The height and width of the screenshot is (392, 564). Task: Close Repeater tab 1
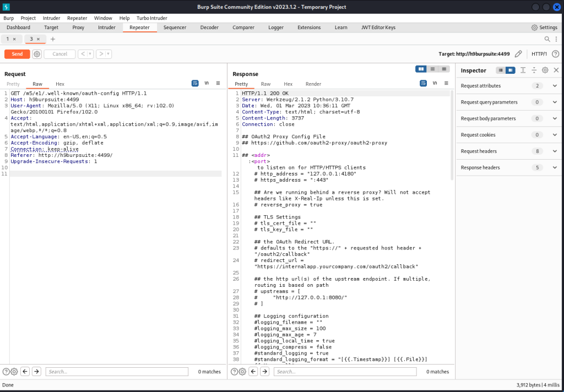14,39
